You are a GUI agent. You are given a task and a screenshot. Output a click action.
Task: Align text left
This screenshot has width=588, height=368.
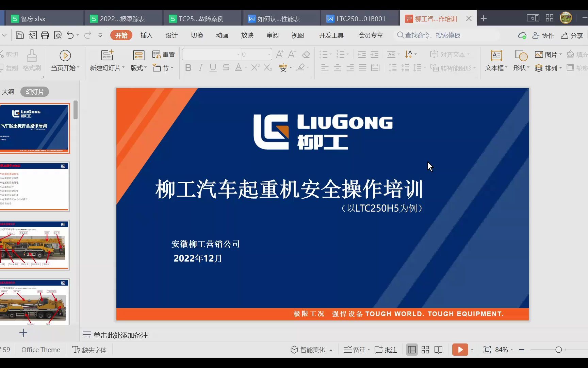click(x=325, y=67)
